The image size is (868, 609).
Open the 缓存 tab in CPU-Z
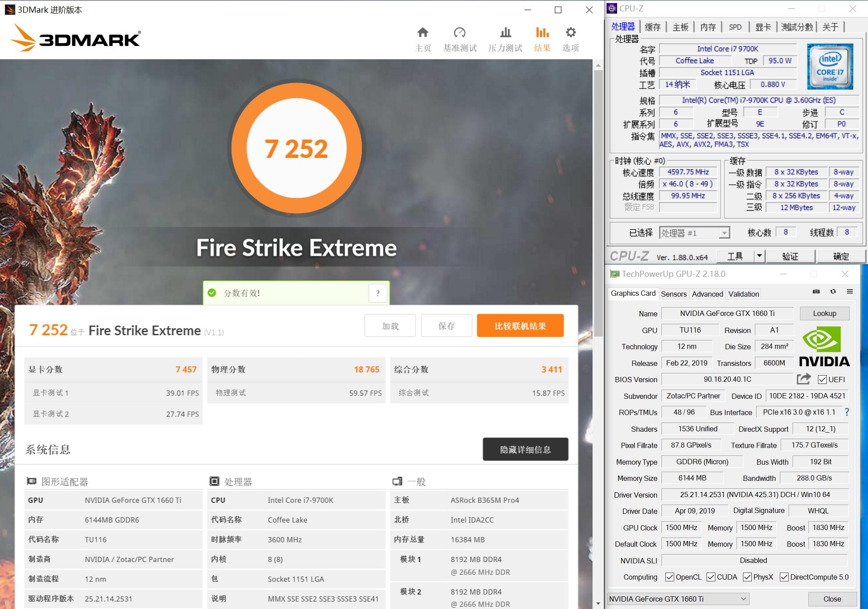click(653, 27)
